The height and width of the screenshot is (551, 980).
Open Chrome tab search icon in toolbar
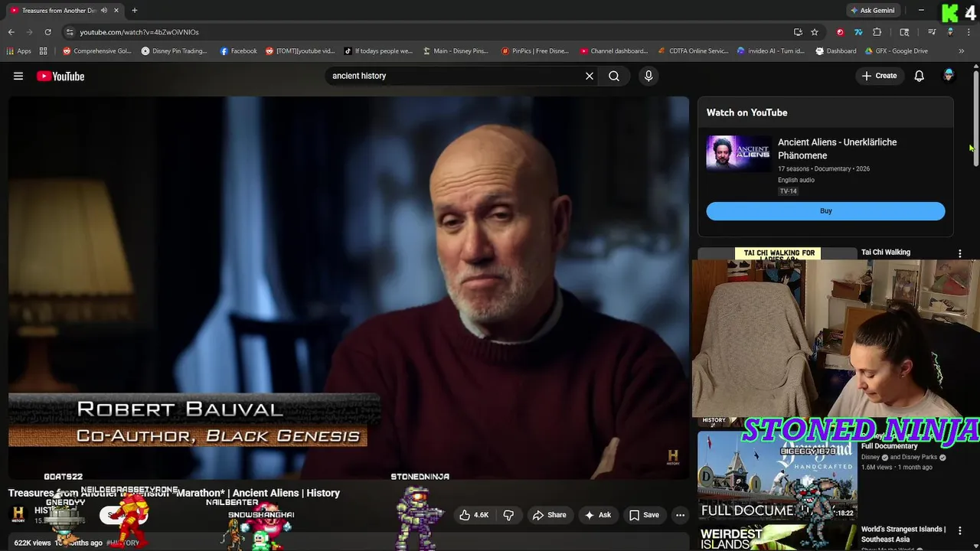click(904, 32)
